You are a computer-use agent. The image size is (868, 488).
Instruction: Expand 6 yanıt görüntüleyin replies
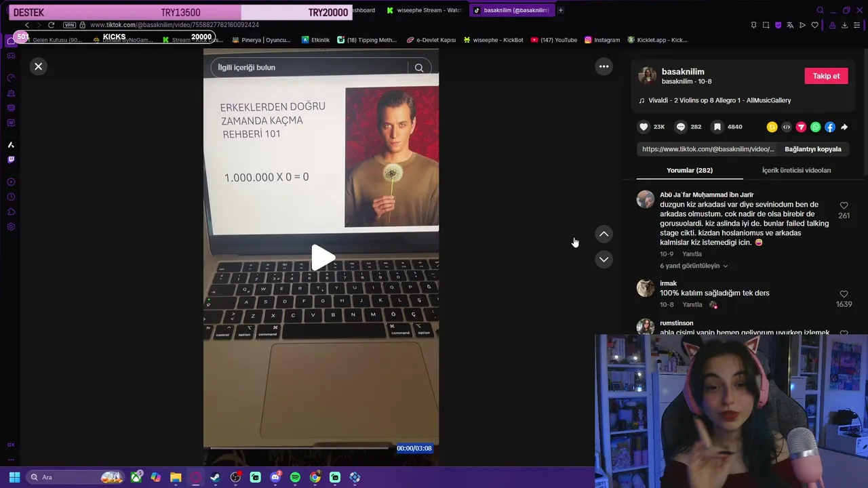[694, 266]
